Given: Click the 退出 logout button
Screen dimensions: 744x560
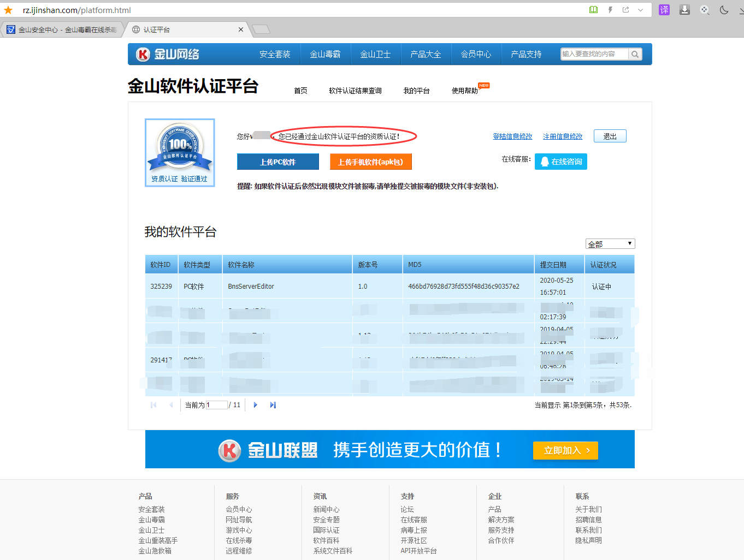Looking at the screenshot, I should (x=610, y=136).
